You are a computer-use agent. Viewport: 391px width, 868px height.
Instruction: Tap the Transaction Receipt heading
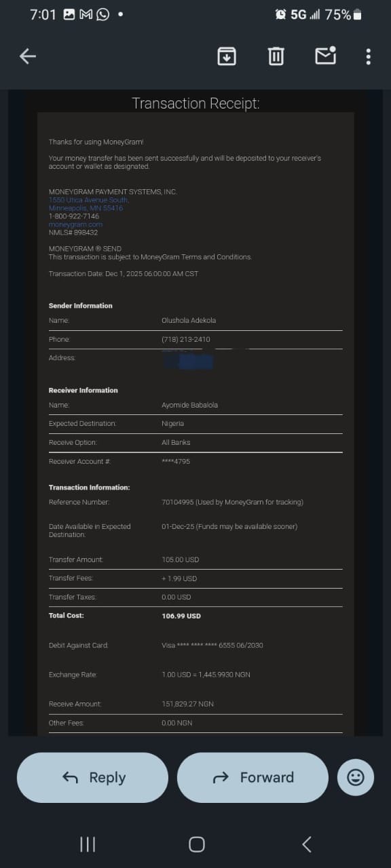(x=195, y=103)
